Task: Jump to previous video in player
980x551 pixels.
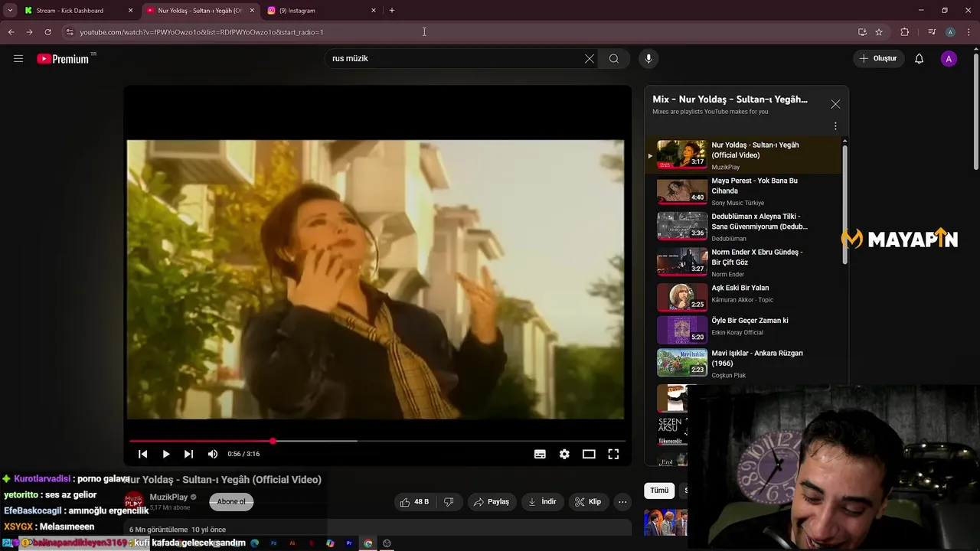Action: point(142,454)
